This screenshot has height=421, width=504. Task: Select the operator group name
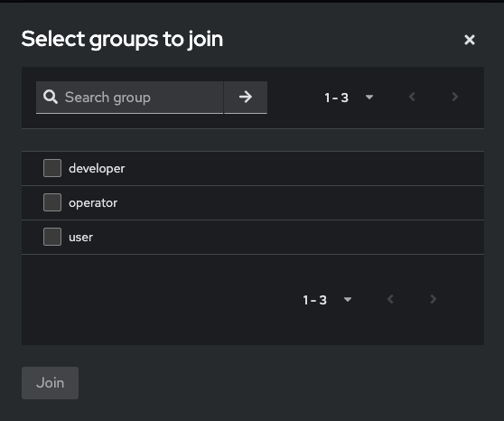93,203
